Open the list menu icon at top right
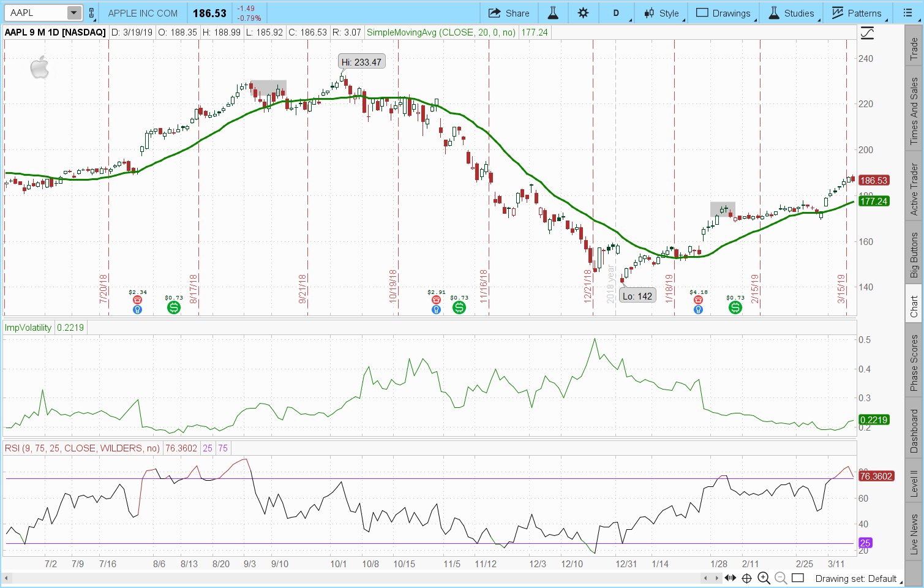 [907, 13]
